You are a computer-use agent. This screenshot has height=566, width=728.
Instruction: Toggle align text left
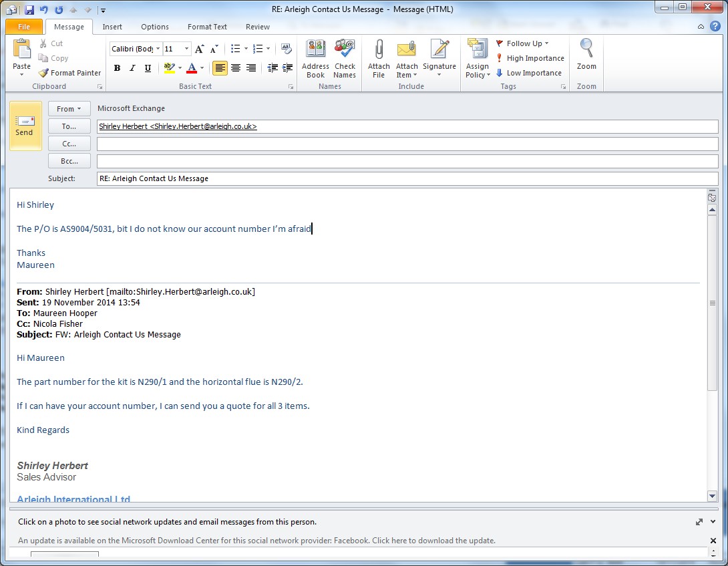(220, 68)
